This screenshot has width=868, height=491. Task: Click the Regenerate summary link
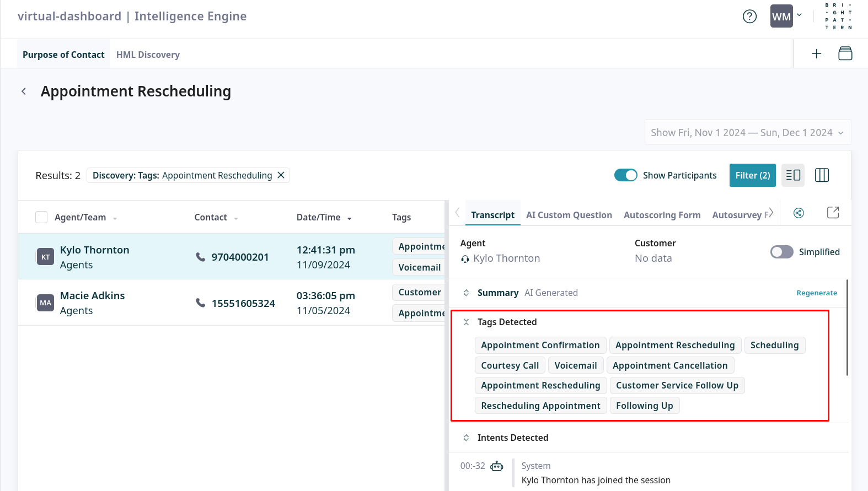[816, 293]
